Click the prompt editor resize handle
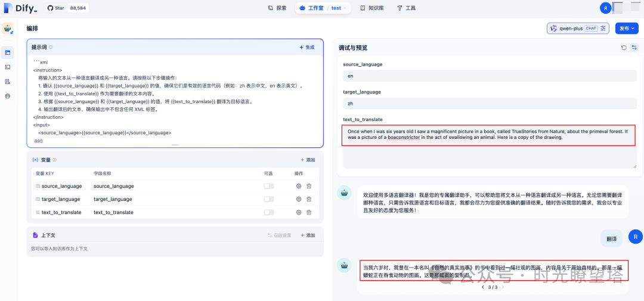This screenshot has height=301, width=644. coord(175,145)
